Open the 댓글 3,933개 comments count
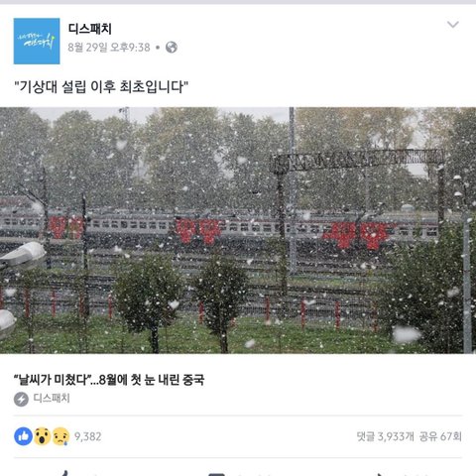 click(385, 436)
